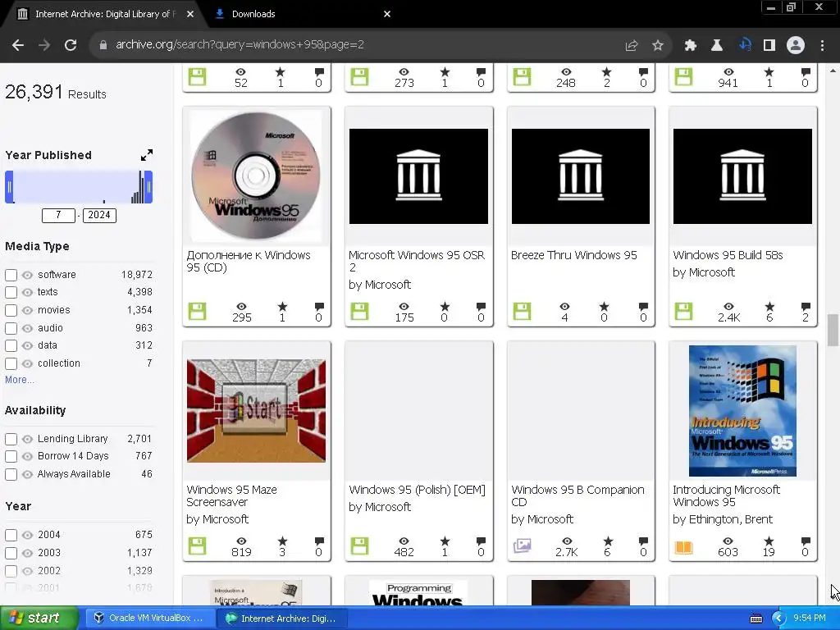
Task: Open Windows 95 Maze Screensaver title link
Action: (231, 496)
